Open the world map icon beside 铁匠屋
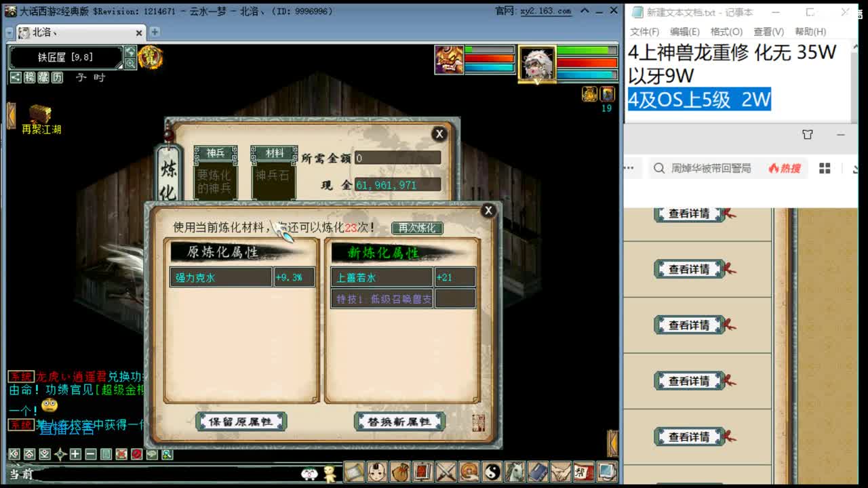868x488 pixels. click(130, 52)
